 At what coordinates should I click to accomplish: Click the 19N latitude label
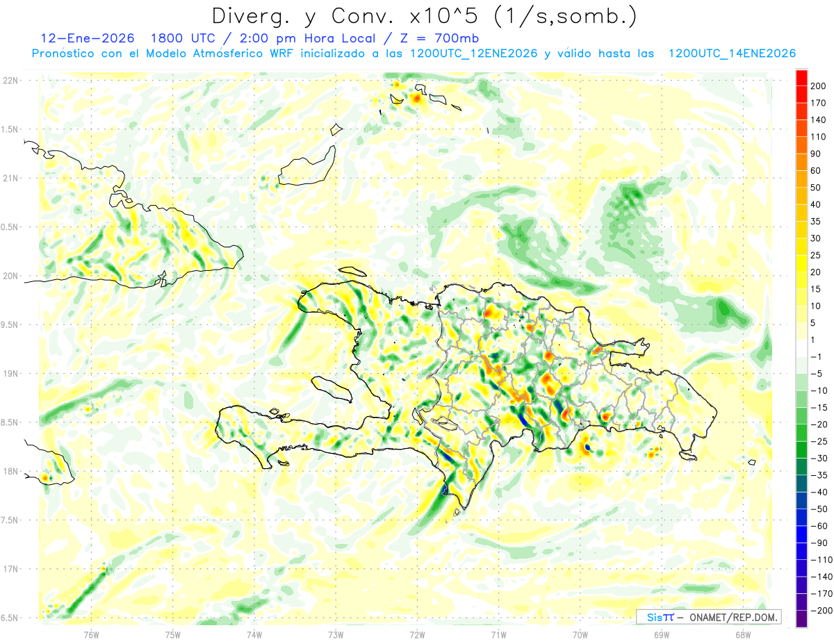pos(11,374)
